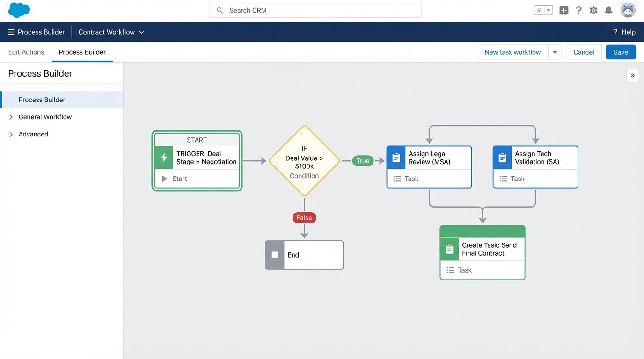Click the Salesforce cloud logo
644x359 pixels.
tap(19, 10)
